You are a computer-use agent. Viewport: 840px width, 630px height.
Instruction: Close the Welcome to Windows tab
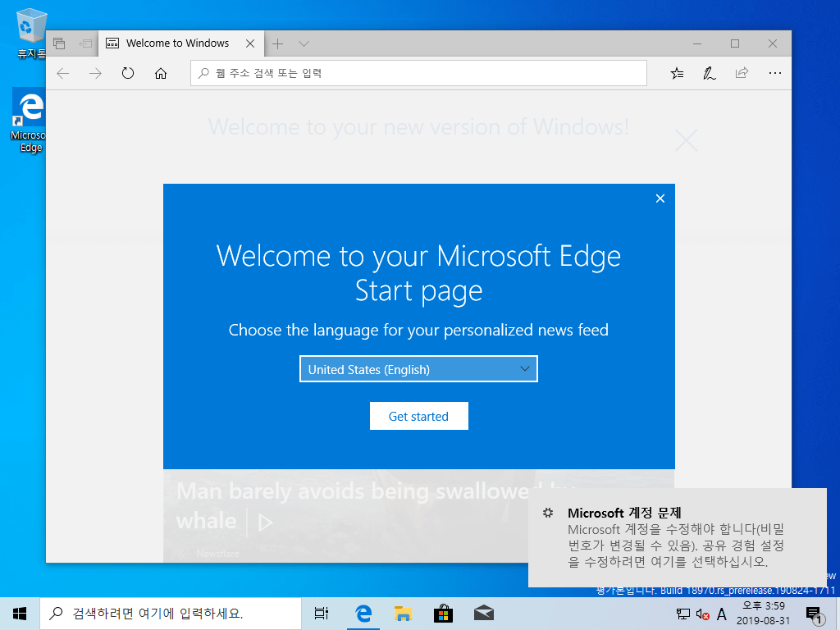point(250,43)
